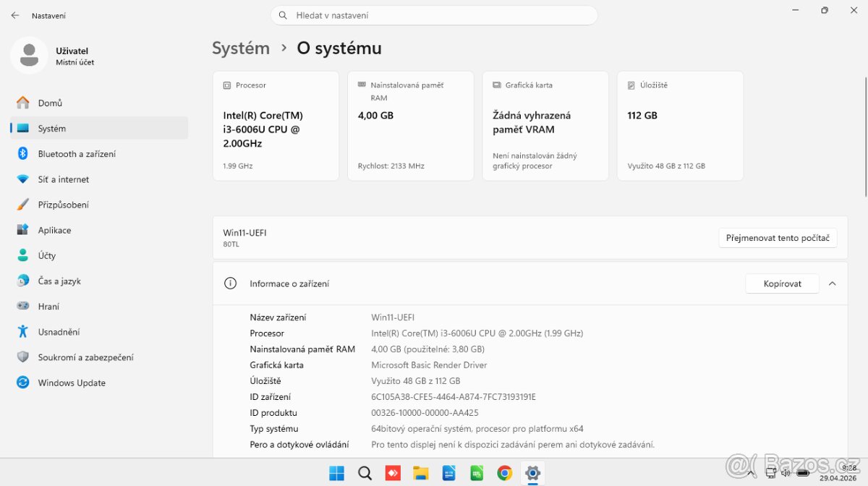Screen dimensions: 868x486
Task: Open Čas a jazyk settings
Action: (22, 281)
